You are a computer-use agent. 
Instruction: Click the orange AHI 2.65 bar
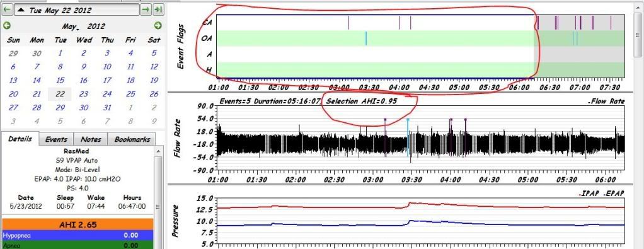coord(78,225)
